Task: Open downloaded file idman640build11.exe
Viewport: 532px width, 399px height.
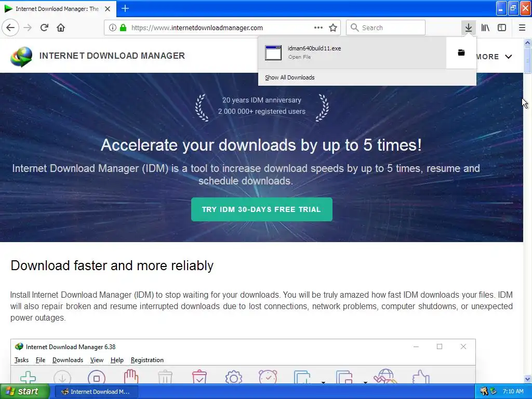Action: [x=352, y=52]
